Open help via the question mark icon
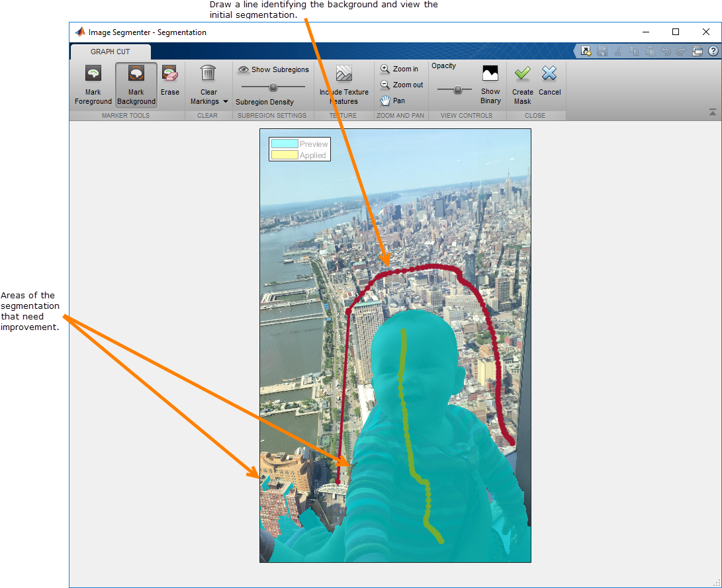 (x=713, y=50)
